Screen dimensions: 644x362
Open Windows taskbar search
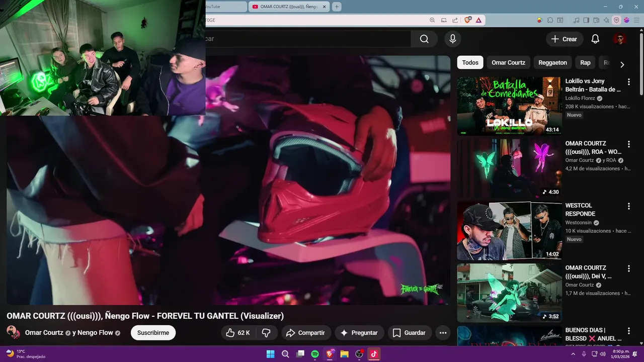[x=285, y=353]
